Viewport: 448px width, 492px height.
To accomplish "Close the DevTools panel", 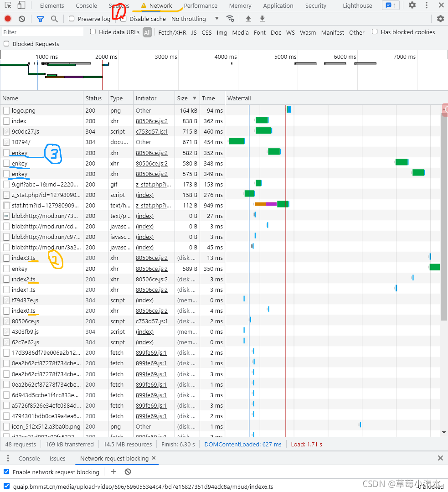I will pos(441,5).
